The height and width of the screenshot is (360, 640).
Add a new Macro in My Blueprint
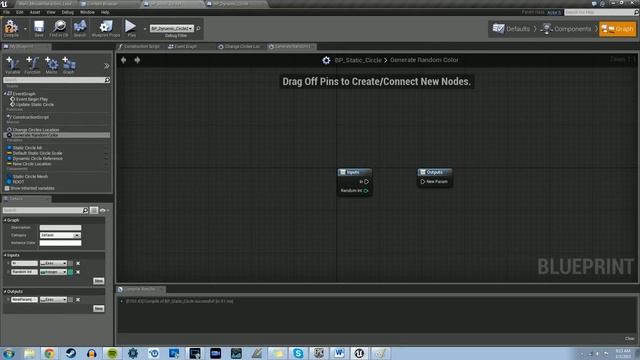[x=51, y=65]
